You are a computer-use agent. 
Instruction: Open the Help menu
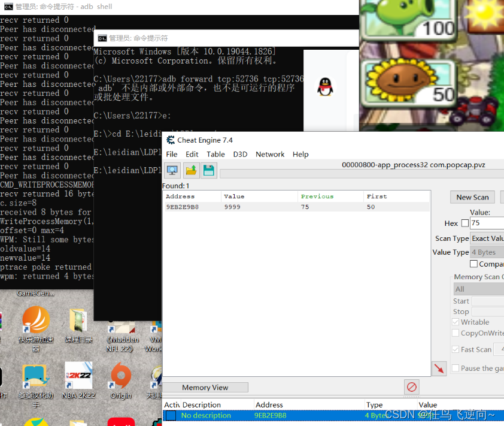300,154
